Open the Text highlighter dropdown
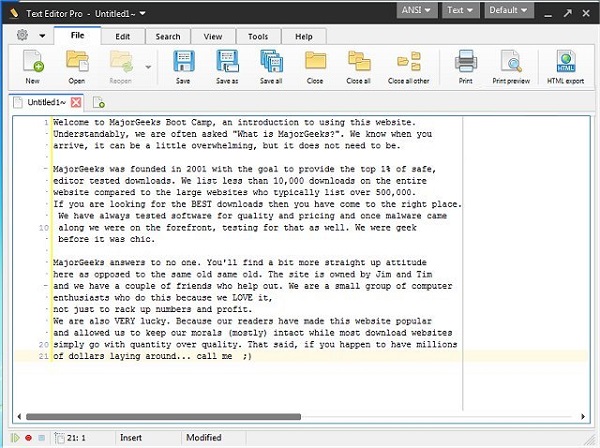 [x=460, y=10]
